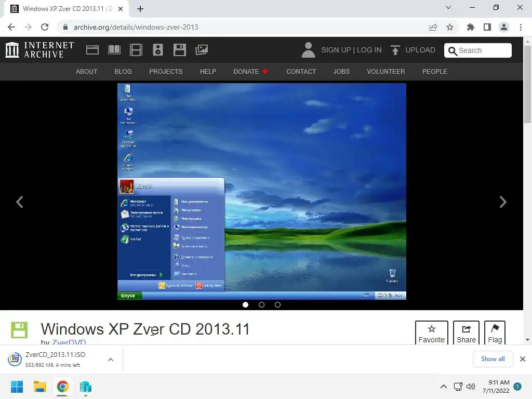
Task: Click the Chrome taskbar icon
Action: click(62, 387)
